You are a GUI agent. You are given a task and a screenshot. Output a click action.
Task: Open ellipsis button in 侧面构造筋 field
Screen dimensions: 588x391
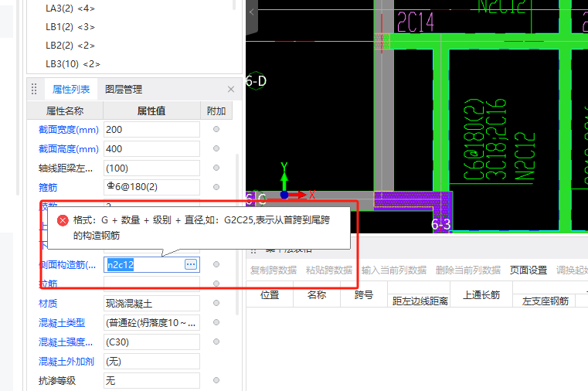(191, 264)
